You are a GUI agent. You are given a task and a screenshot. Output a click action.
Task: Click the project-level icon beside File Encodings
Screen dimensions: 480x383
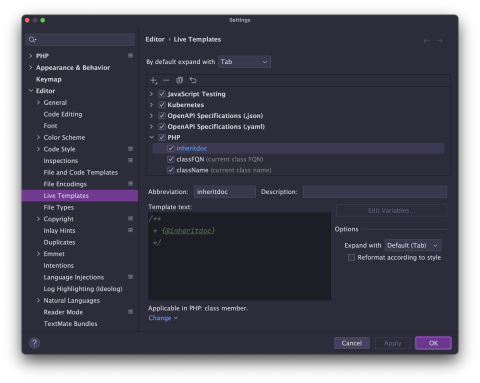(130, 184)
